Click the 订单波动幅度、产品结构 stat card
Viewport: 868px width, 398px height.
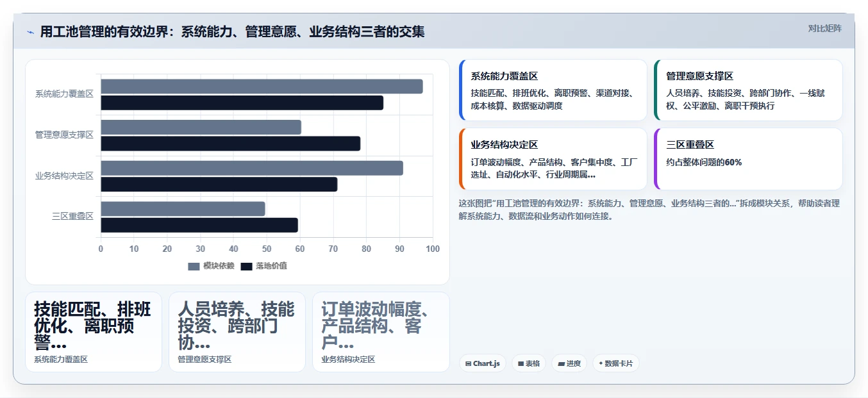point(381,332)
